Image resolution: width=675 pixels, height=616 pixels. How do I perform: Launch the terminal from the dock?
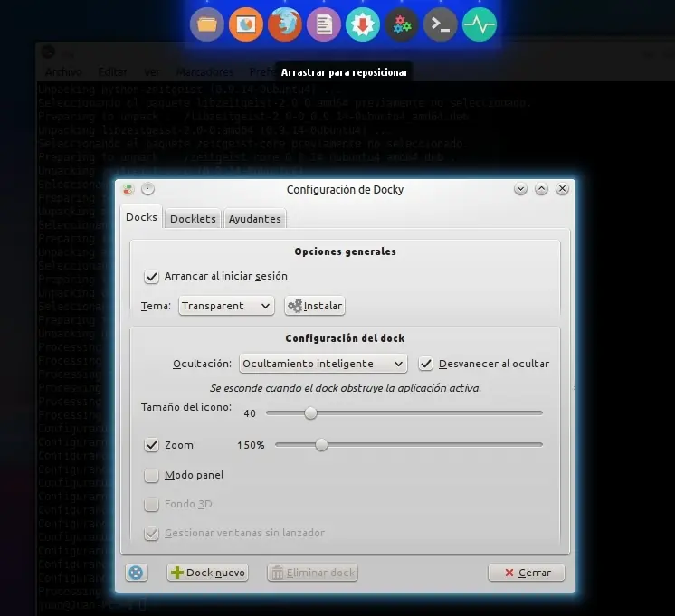tap(441, 24)
